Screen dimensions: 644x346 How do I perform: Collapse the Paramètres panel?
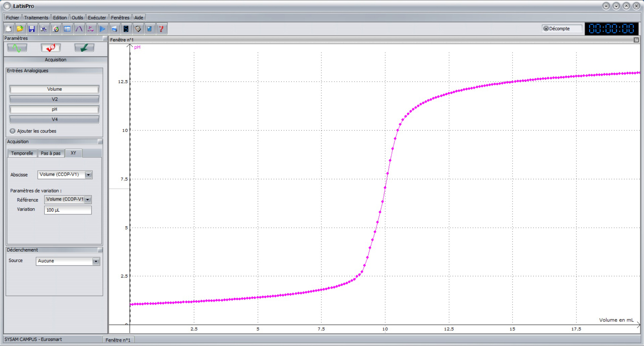point(105,38)
